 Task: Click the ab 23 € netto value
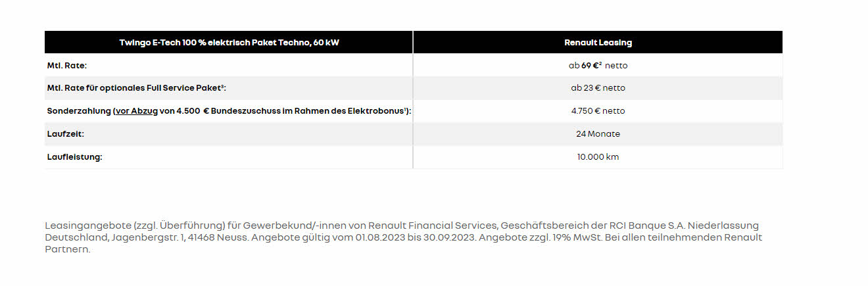click(598, 88)
